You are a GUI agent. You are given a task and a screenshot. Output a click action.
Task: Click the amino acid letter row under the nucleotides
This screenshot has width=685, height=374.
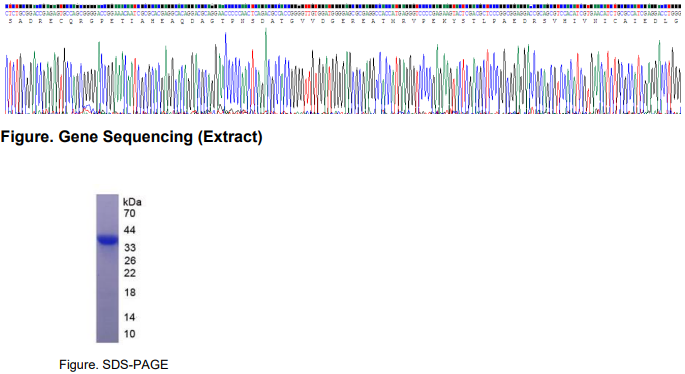(343, 21)
